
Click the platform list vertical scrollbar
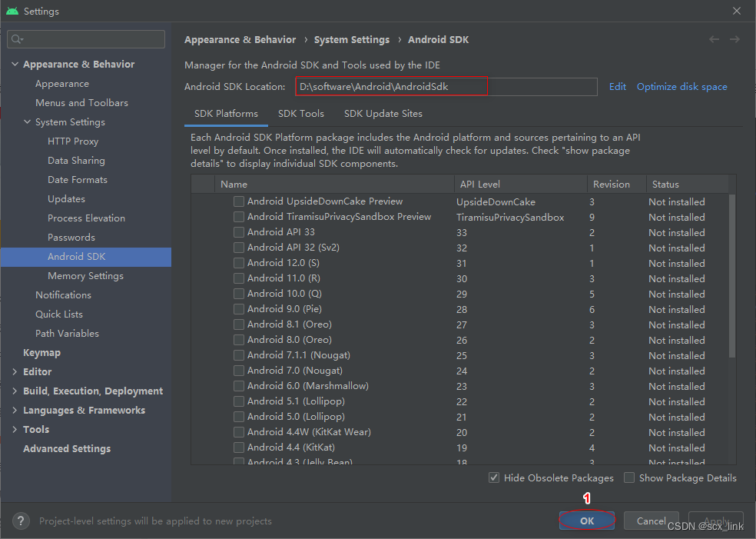tap(732, 276)
